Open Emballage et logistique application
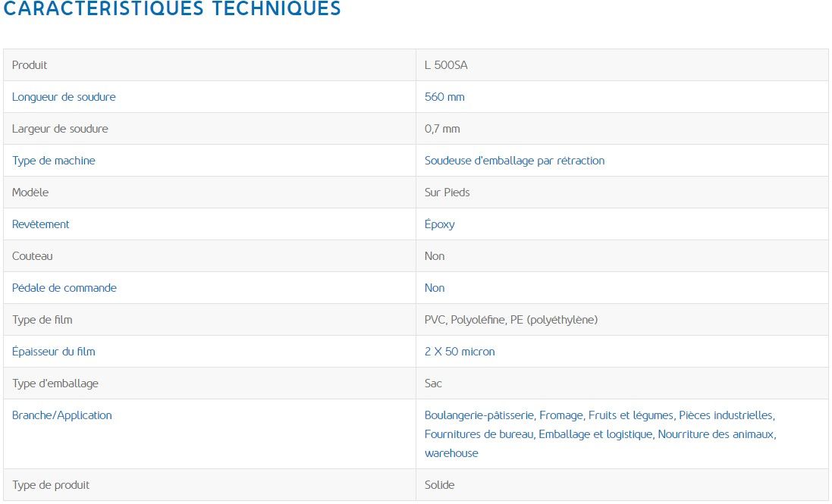 (595, 434)
